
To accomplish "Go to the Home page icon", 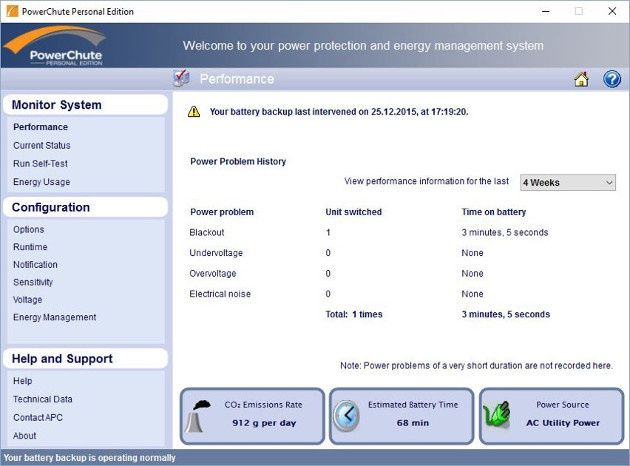I will [581, 79].
